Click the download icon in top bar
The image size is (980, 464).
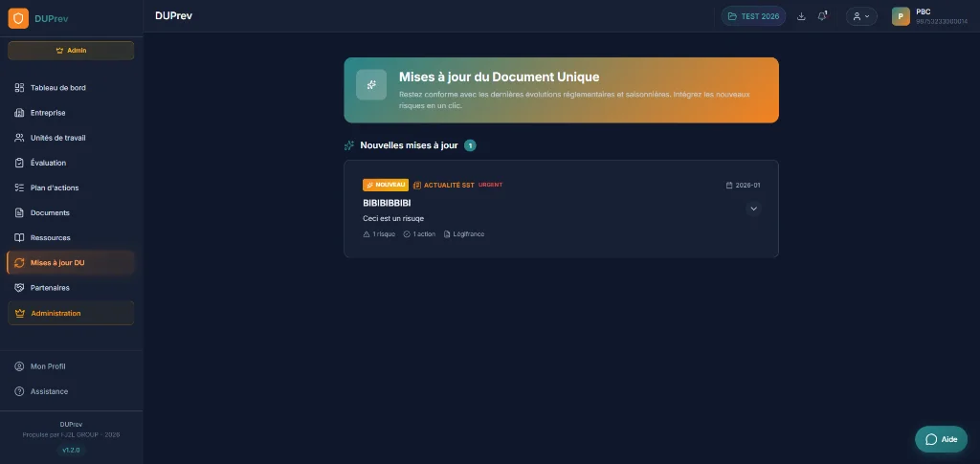coord(801,16)
